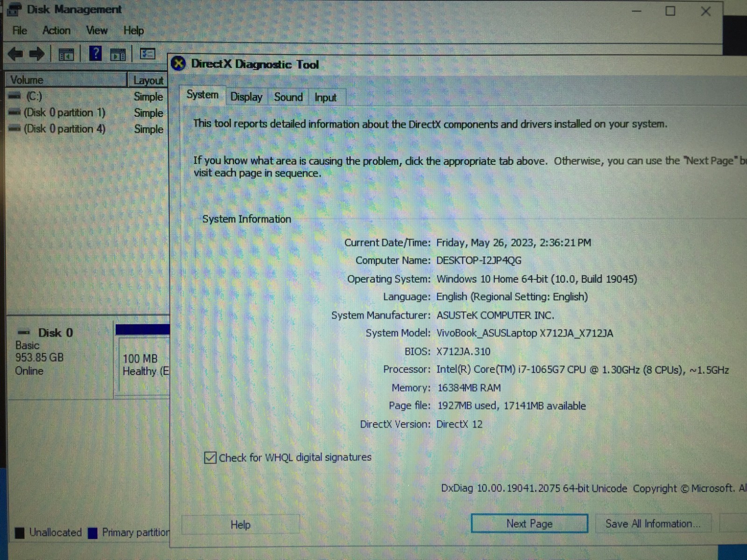Click the Volume column header
The height and width of the screenshot is (560, 747).
point(66,80)
